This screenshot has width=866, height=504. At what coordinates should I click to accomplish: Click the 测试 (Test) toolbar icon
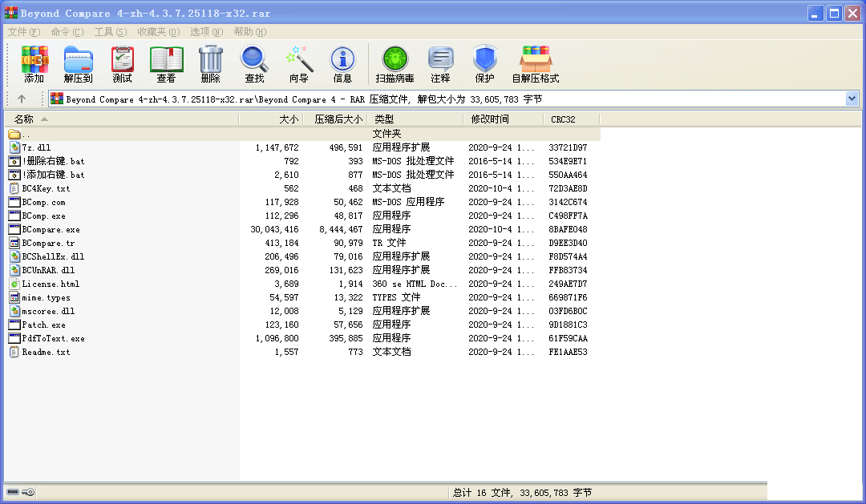(122, 59)
